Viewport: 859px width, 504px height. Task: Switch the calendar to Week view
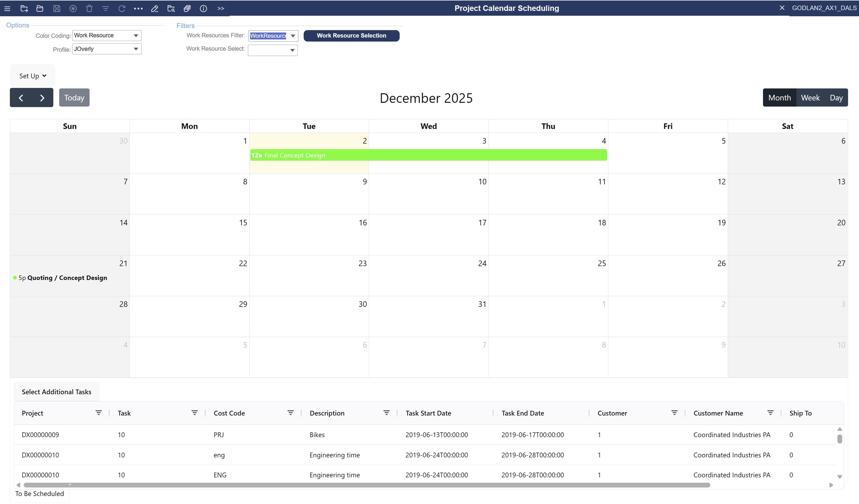pos(810,97)
